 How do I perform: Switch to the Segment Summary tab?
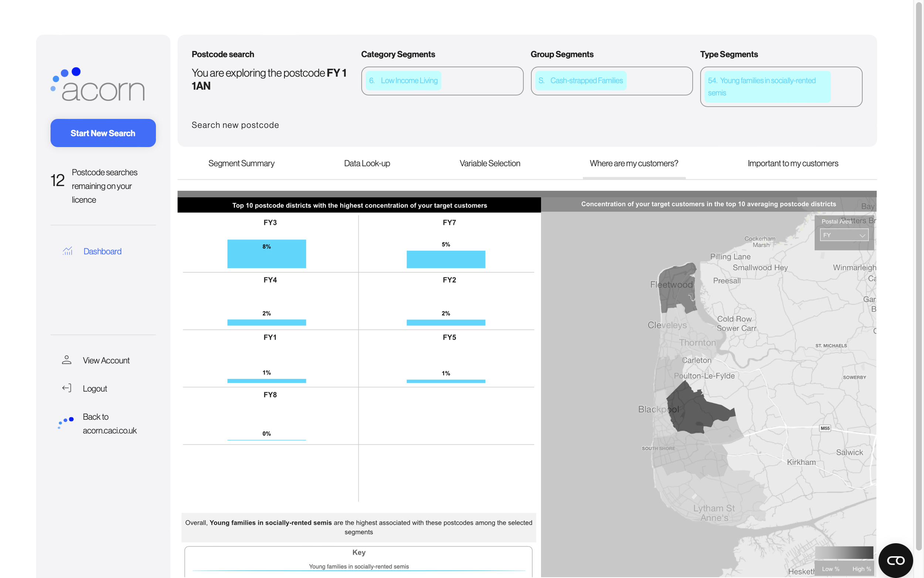click(x=241, y=163)
